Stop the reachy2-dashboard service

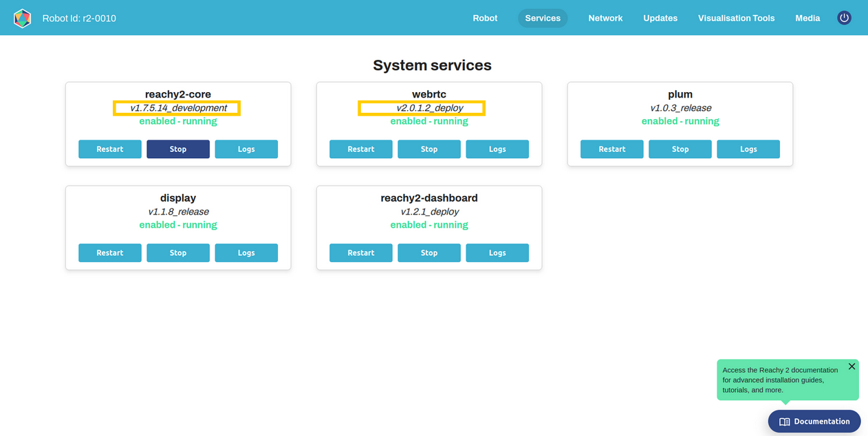[429, 253]
